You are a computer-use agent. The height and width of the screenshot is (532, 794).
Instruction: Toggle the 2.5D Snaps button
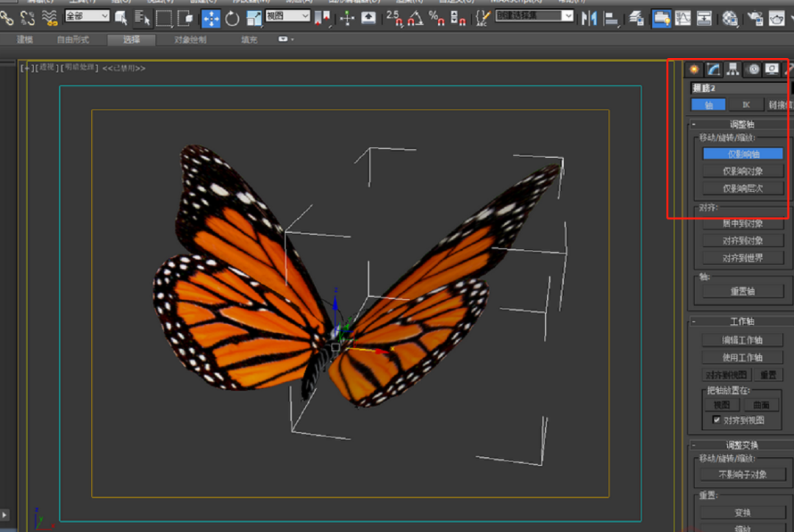(394, 18)
